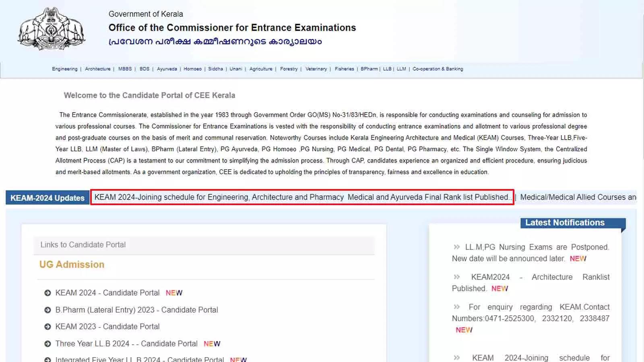Open KEAM 2023 - Candidate Portal link

tap(107, 327)
